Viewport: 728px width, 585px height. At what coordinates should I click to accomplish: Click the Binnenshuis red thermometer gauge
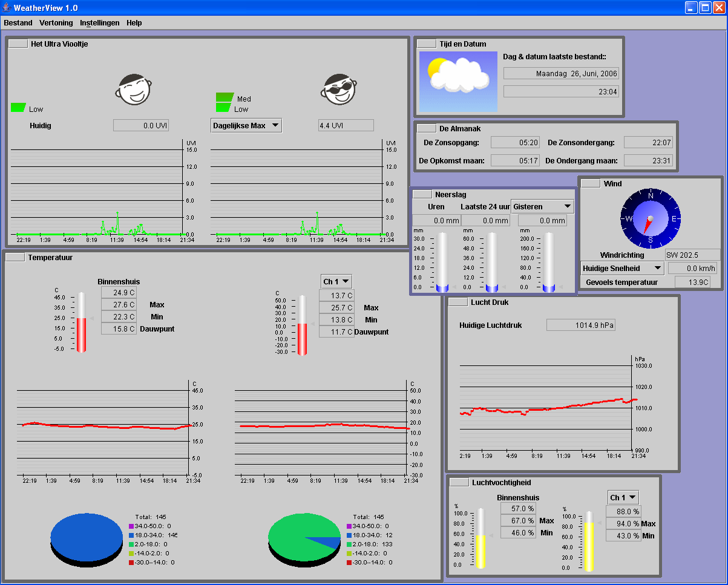[x=81, y=322]
